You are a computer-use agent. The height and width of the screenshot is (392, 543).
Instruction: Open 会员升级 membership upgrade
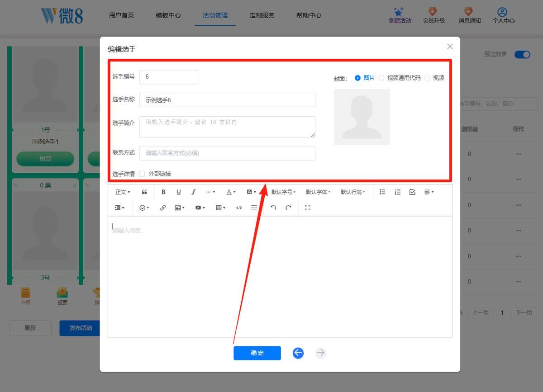(x=433, y=16)
